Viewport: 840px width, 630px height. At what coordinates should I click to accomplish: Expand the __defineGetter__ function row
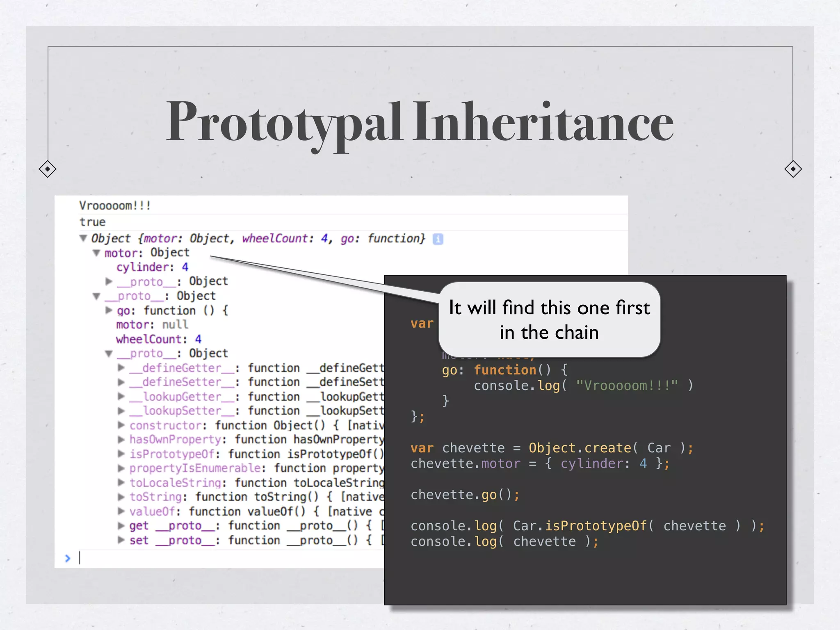pyautogui.click(x=121, y=367)
